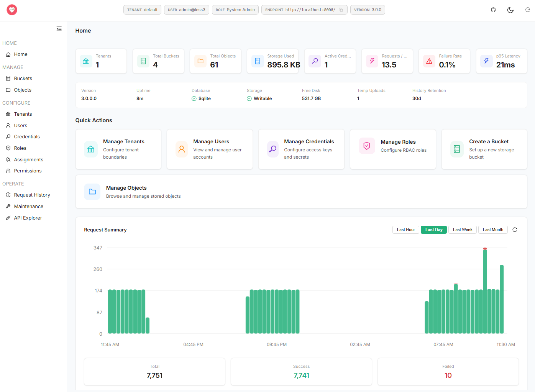Click the Database Sqlite status
The width and height of the screenshot is (535, 392).
pos(201,98)
